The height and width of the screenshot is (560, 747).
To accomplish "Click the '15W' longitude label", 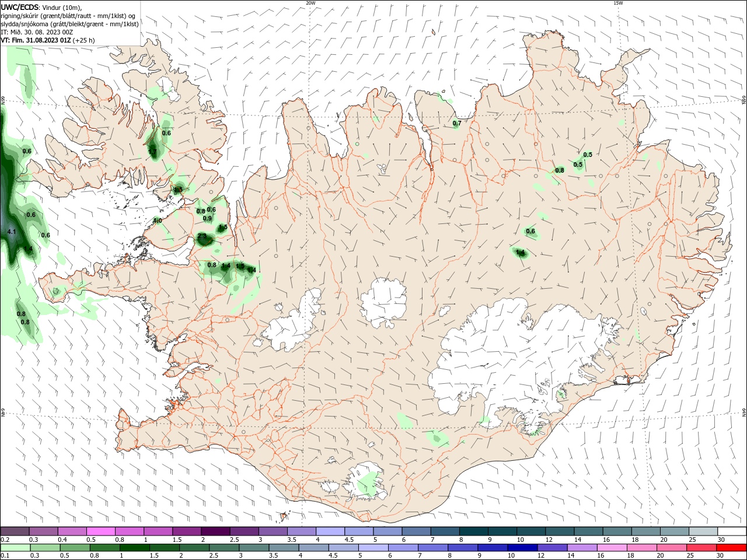I will [618, 3].
